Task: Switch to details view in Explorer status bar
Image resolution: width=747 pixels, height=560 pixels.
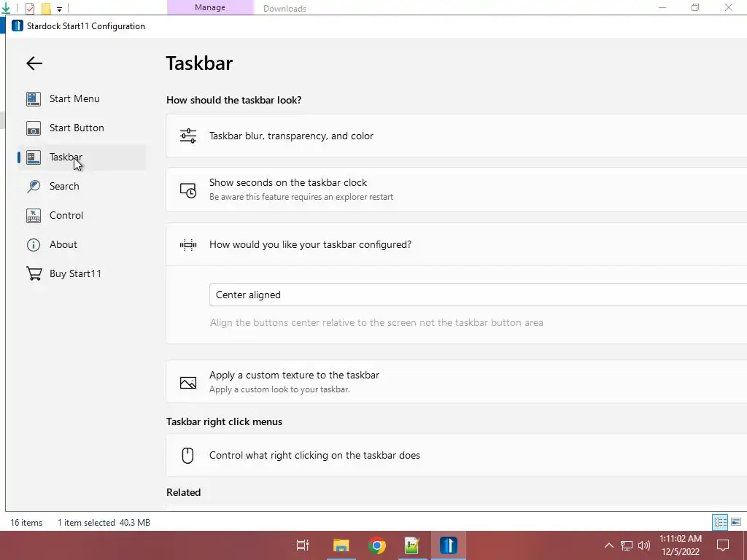Action: pos(720,522)
